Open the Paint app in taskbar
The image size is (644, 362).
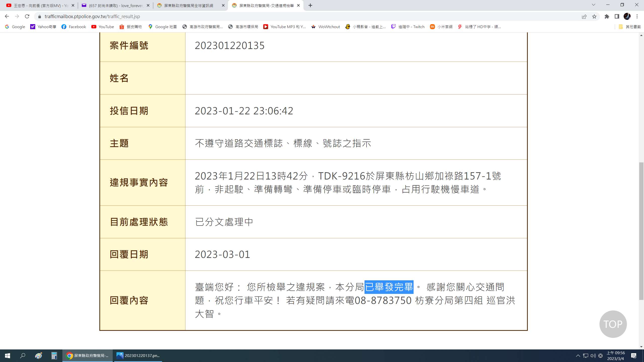coord(38,356)
